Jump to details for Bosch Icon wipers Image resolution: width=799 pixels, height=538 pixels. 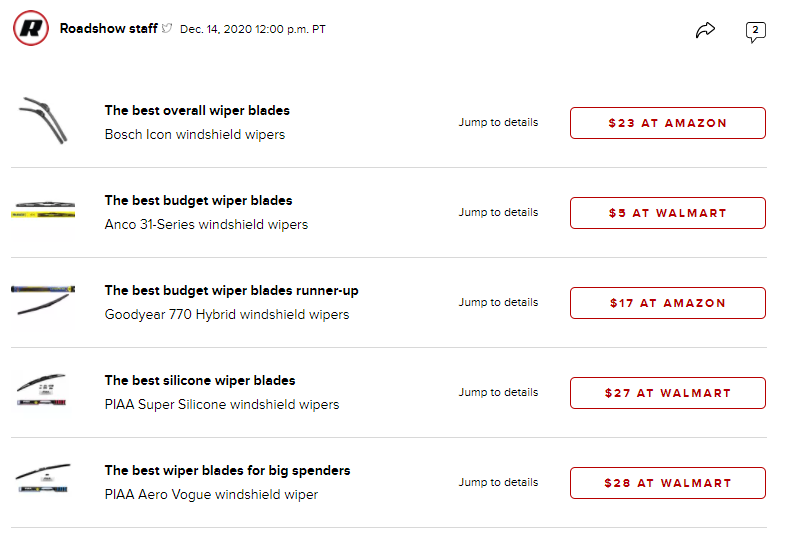coord(498,123)
